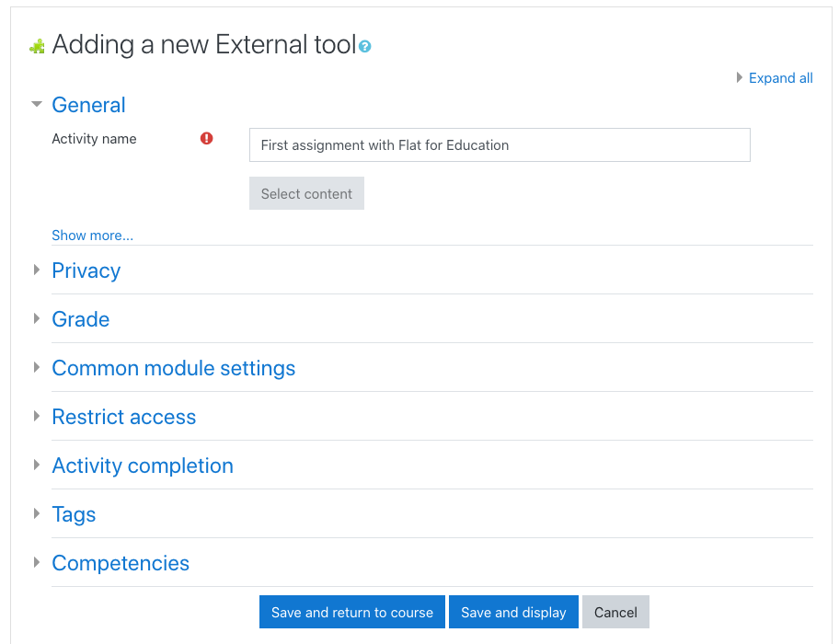Click the Save and display button
839x644 pixels.
pos(513,613)
